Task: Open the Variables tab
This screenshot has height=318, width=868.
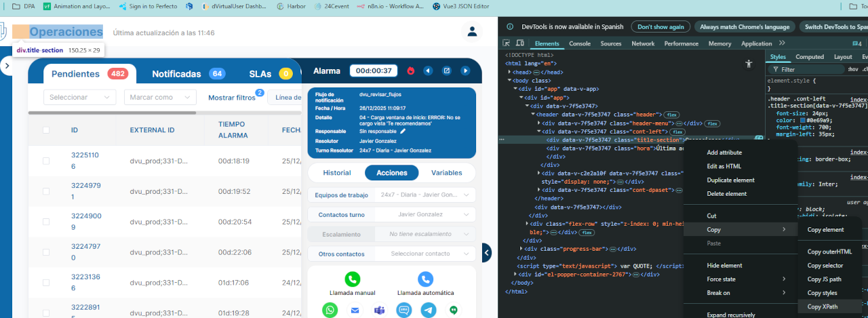Action: point(446,173)
